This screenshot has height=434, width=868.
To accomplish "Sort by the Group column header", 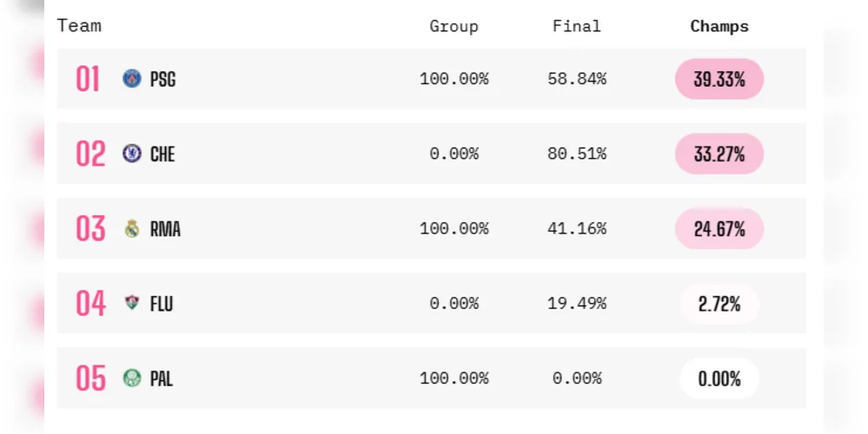I will click(x=454, y=27).
